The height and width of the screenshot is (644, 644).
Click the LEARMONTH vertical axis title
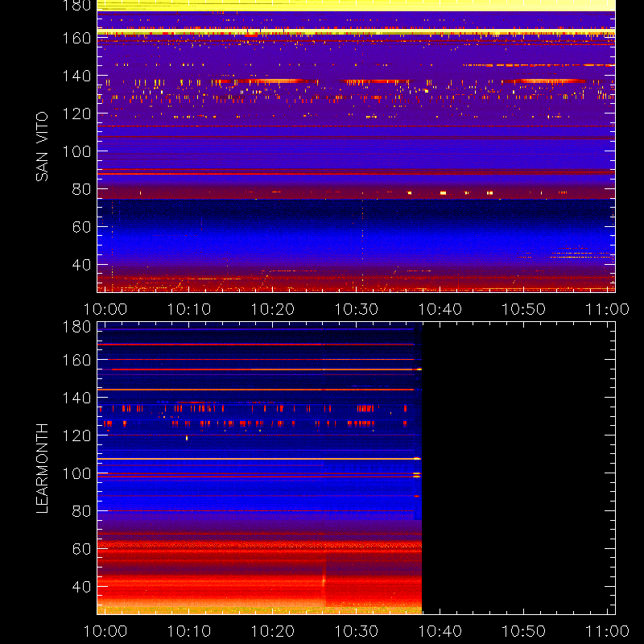tap(42, 469)
